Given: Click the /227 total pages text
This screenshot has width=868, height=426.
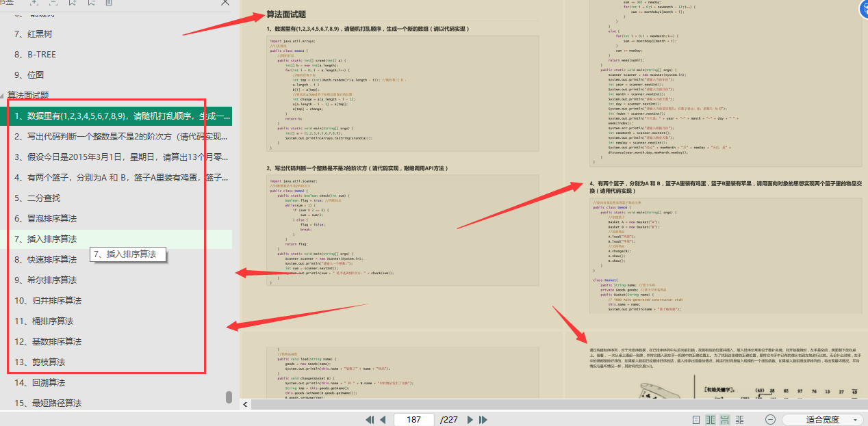Looking at the screenshot, I should 449,419.
